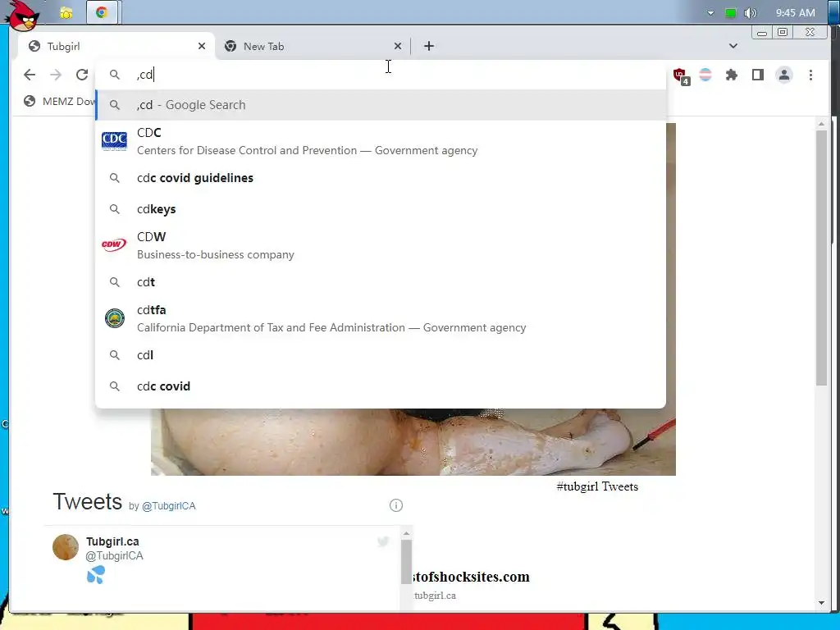The image size is (840, 630).
Task: Click the forward navigation arrow
Action: pyautogui.click(x=56, y=75)
